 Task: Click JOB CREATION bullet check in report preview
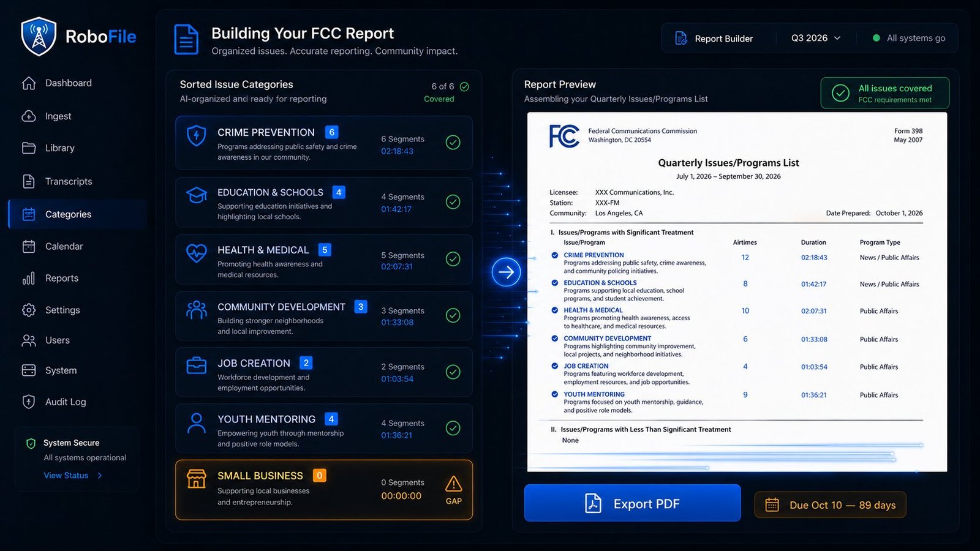(555, 366)
